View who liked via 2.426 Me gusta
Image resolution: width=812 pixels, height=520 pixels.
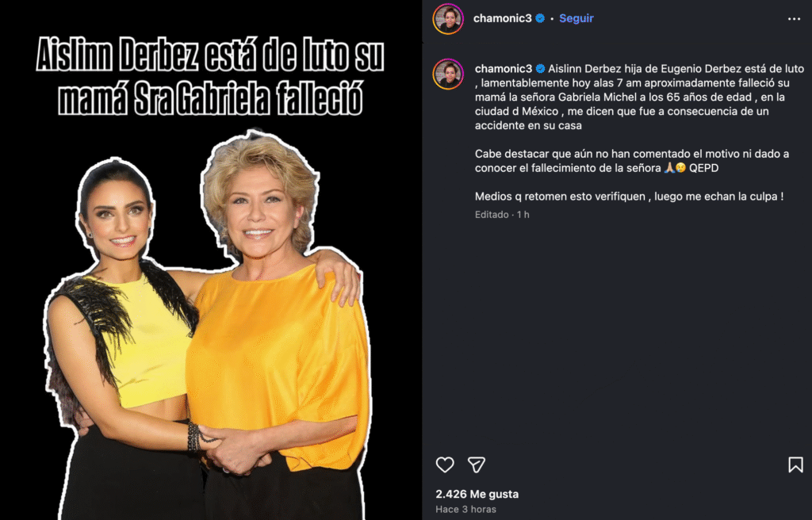click(477, 494)
